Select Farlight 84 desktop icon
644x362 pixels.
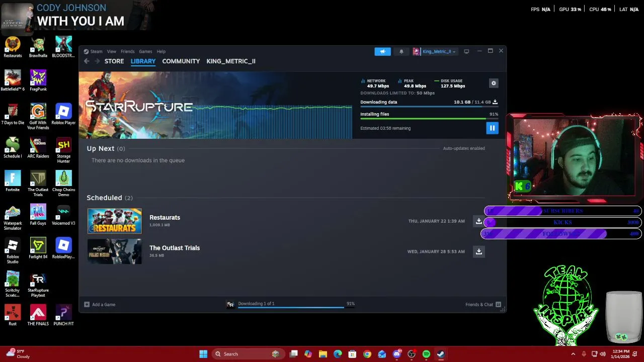point(38,248)
